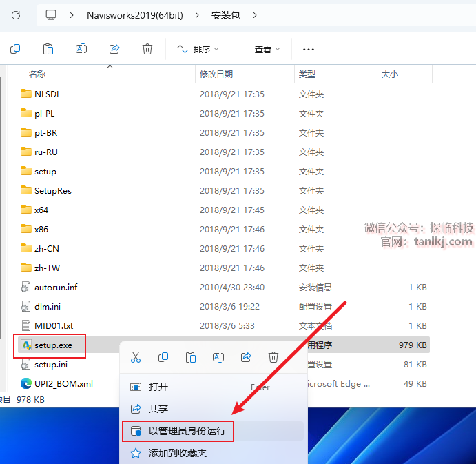Select the autorun.inf file
Screen dimensions: 476x464
coord(56,287)
